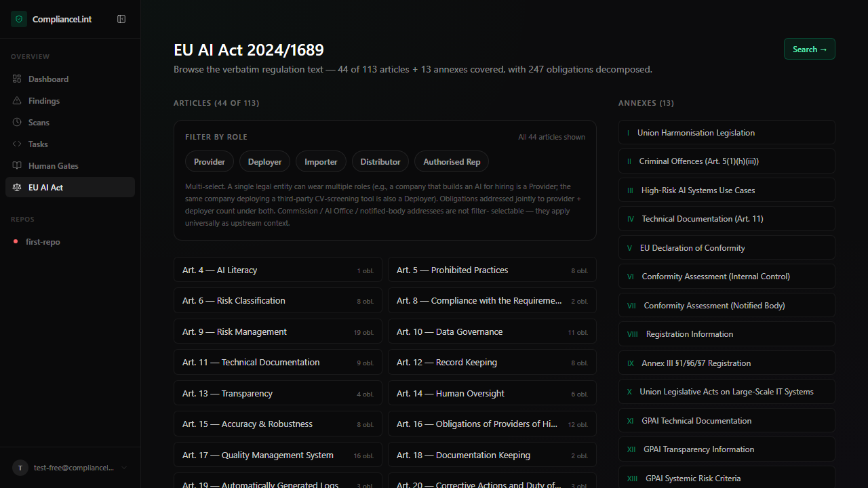The height and width of the screenshot is (488, 868).
Task: Expand Annex III High-Risk AI Systems Use Cases
Action: click(726, 190)
